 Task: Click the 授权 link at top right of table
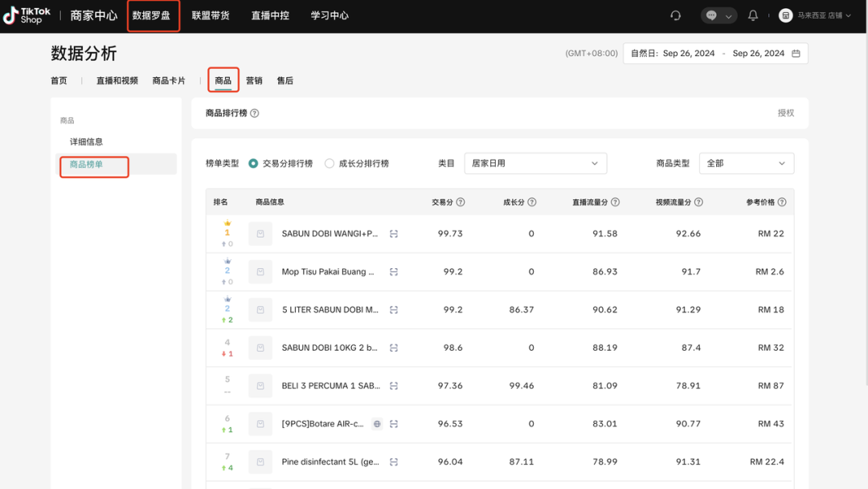pos(786,113)
